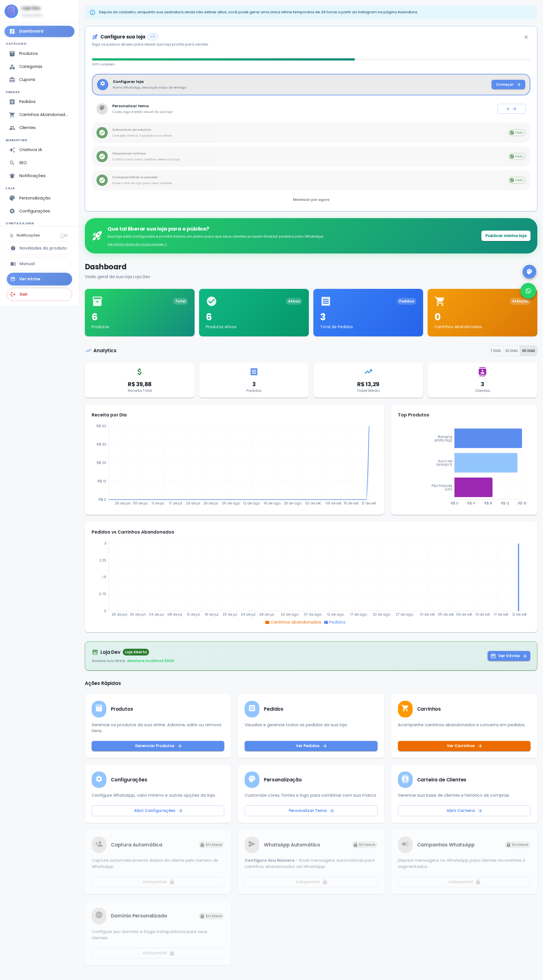The image size is (543, 980).
Task: Toggle Pedidos legend entry in chart
Action: (335, 622)
